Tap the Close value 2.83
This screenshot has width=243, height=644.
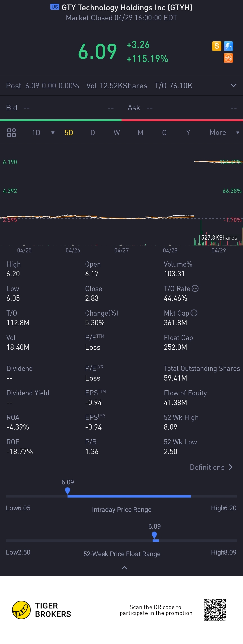click(92, 298)
